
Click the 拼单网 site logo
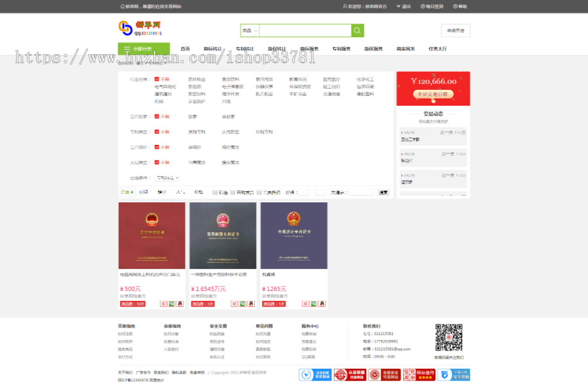[x=140, y=28]
